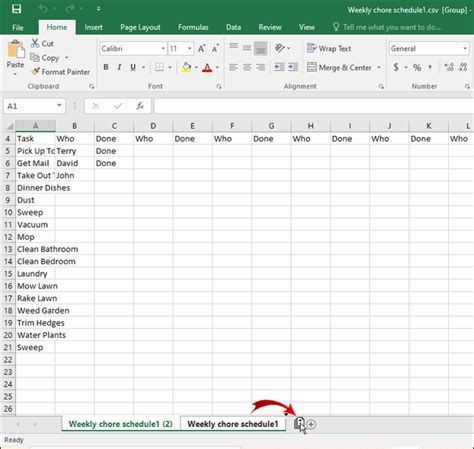Toggle Bold formatting

pos(106,67)
